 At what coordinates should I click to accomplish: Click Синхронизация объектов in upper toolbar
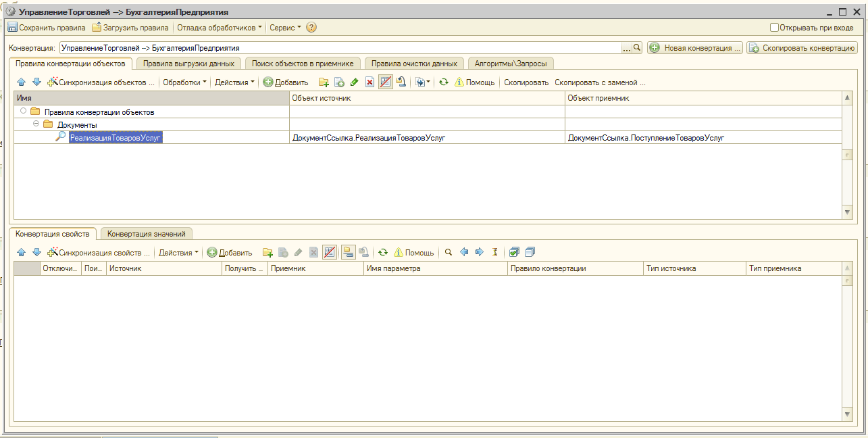(x=101, y=82)
